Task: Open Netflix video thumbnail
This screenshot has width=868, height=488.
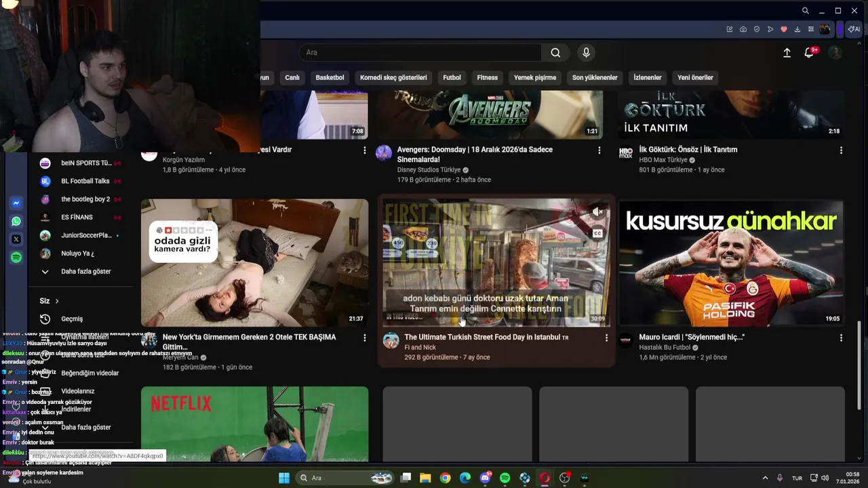Action: pos(254,424)
